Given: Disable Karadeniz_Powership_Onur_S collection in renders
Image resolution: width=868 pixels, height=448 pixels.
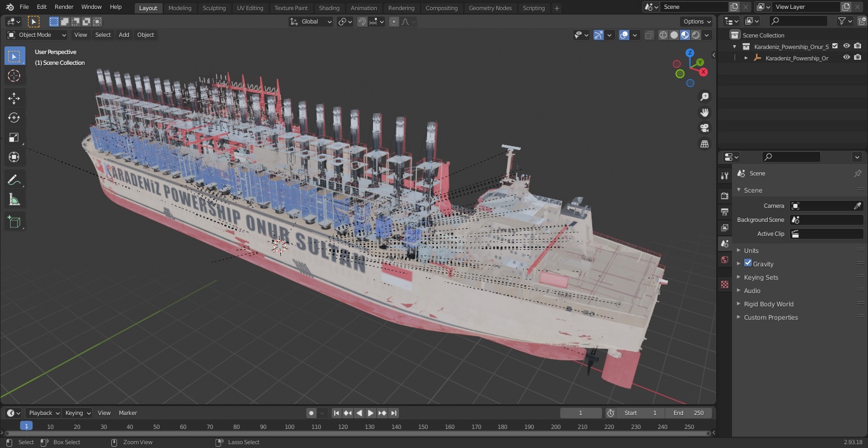Looking at the screenshot, I should tap(858, 46).
